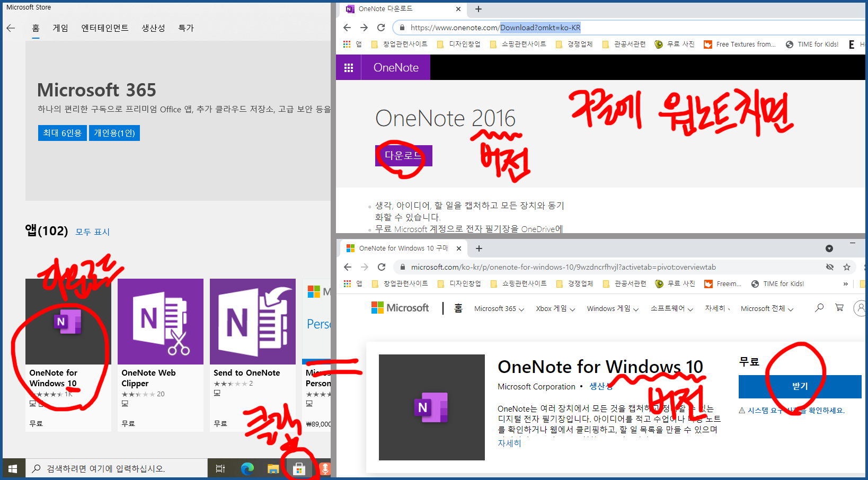Close the OneNote for Windows 10 tab
The image size is (868, 480).
point(459,248)
